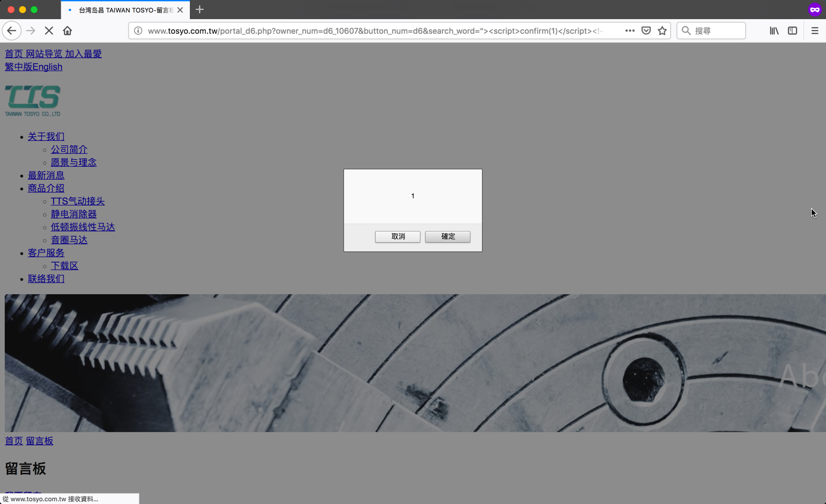This screenshot has height=504, width=826.
Task: Bookmark this page with the star
Action: (662, 30)
